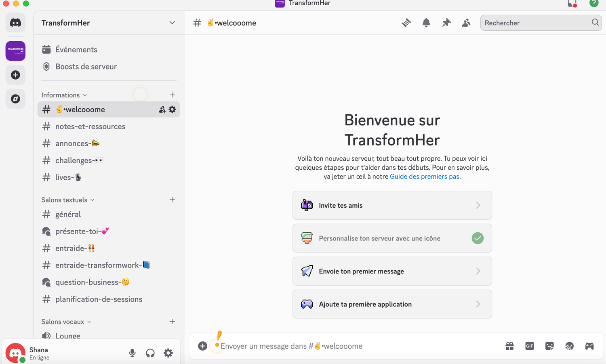Open the TransformHer server menu dropdown
The image size is (606, 364).
[172, 23]
